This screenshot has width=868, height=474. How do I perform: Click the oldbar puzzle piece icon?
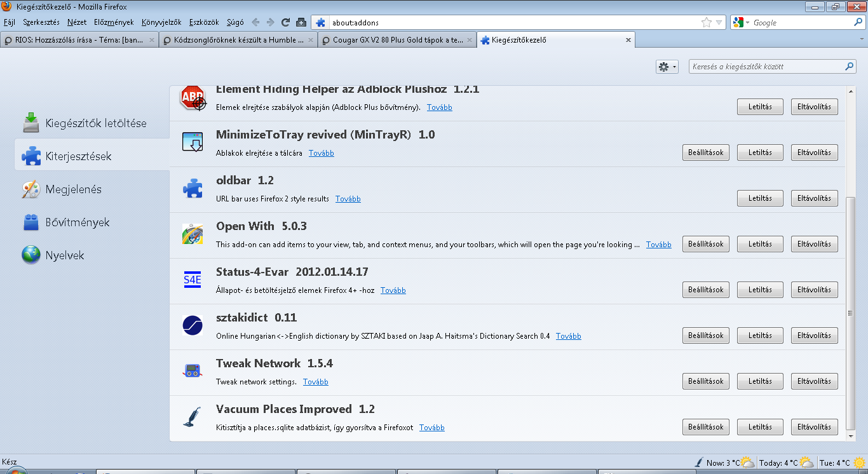pyautogui.click(x=193, y=189)
